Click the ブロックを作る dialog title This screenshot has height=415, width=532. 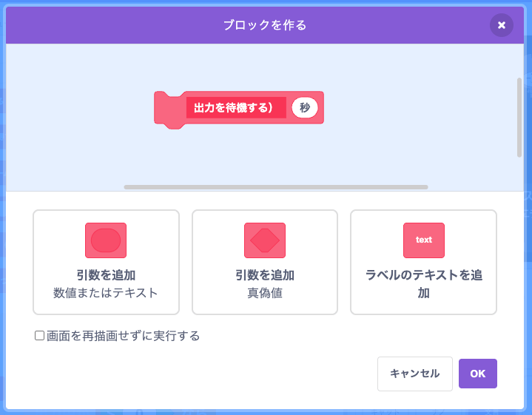point(265,25)
